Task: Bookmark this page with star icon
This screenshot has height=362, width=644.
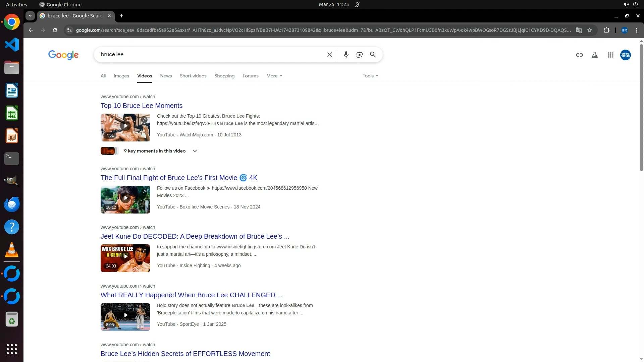Action: click(590, 30)
